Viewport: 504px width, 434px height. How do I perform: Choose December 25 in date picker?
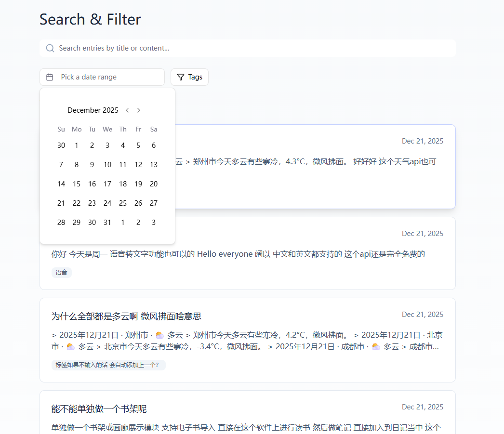[x=123, y=203]
